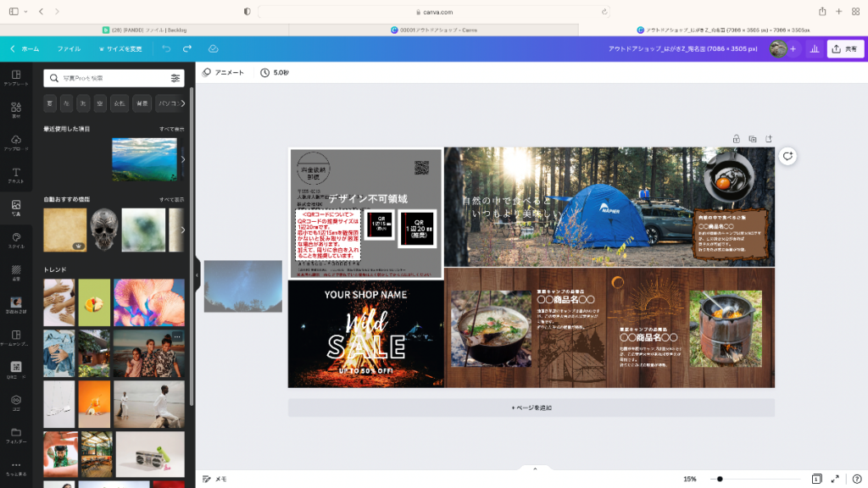Open the Templates sidebar panel
868x488 pixels.
(16, 78)
